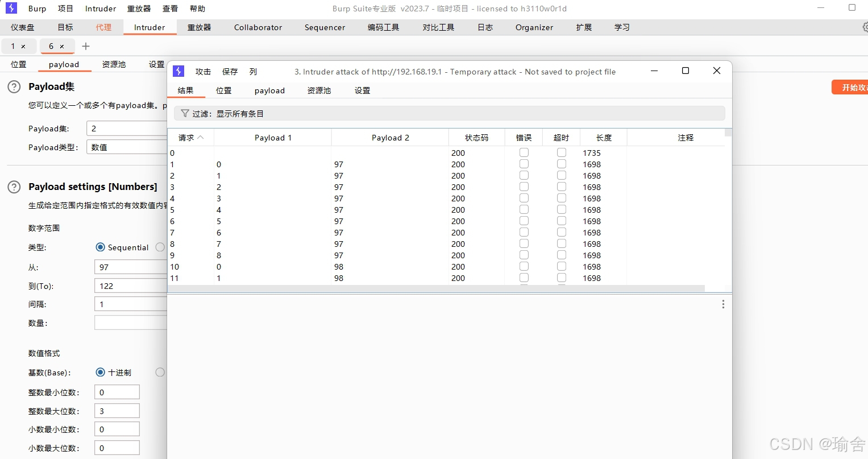Open the 攻击 menu in attack window
This screenshot has height=459, width=868.
click(x=203, y=72)
